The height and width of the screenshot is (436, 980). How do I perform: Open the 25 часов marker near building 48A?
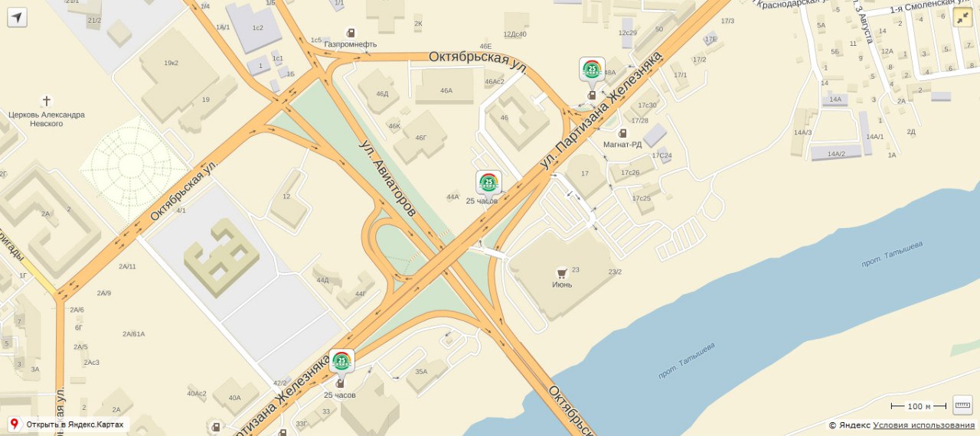coord(592,70)
